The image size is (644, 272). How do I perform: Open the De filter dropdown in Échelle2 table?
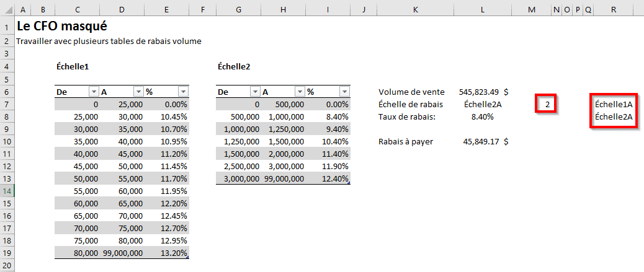(x=255, y=92)
